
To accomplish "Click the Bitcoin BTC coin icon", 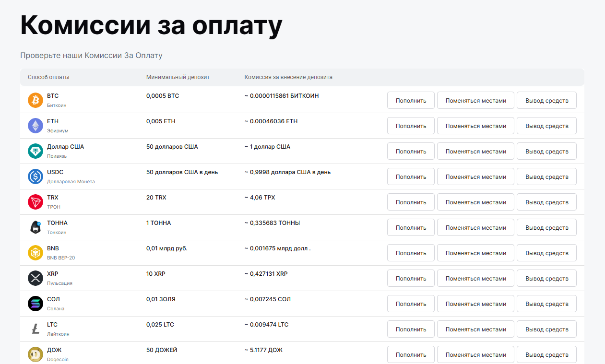I will [x=36, y=100].
